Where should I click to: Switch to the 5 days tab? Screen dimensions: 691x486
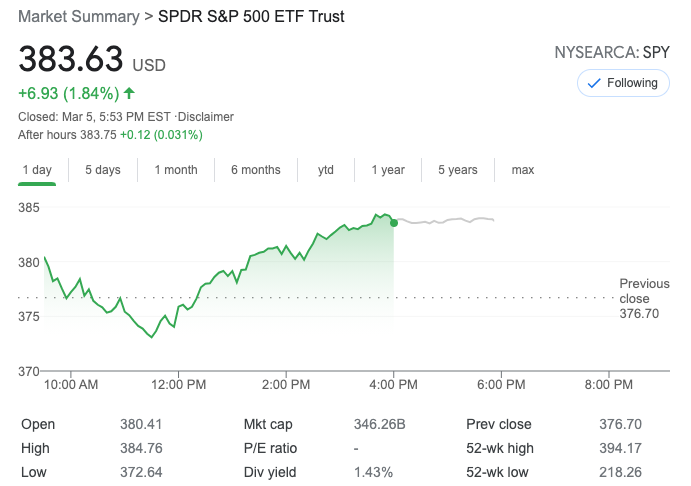102,170
